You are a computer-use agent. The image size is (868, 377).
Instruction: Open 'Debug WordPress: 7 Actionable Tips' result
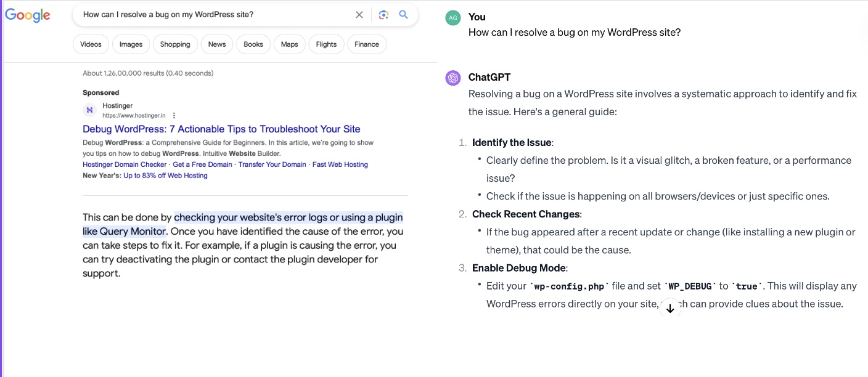(x=221, y=129)
